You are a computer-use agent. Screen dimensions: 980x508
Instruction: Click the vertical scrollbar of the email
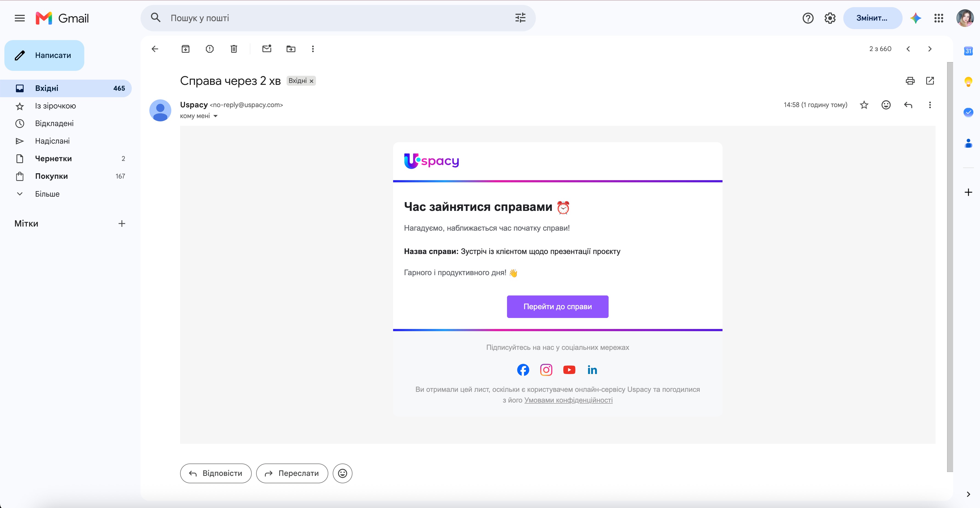click(x=950, y=266)
